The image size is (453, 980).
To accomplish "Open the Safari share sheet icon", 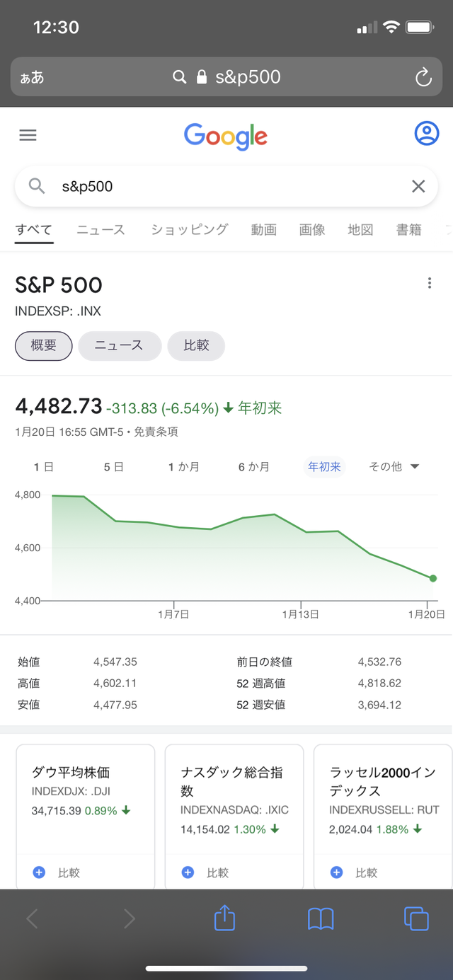I will click(224, 918).
